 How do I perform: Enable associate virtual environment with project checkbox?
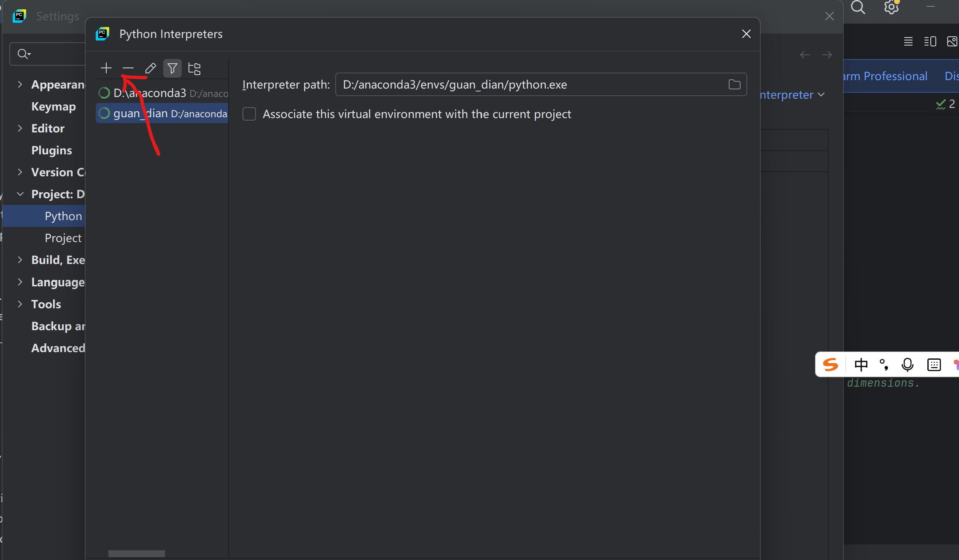coord(249,114)
